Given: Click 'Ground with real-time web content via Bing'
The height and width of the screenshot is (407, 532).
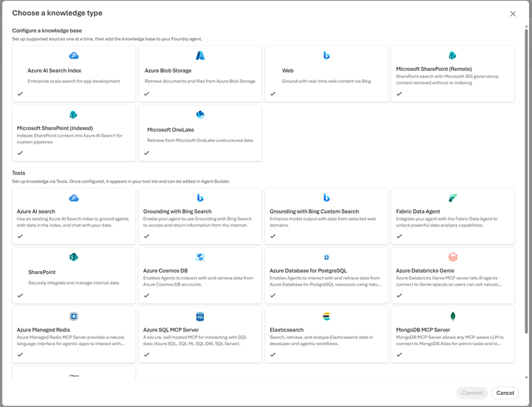Looking at the screenshot, I should 327,81.
